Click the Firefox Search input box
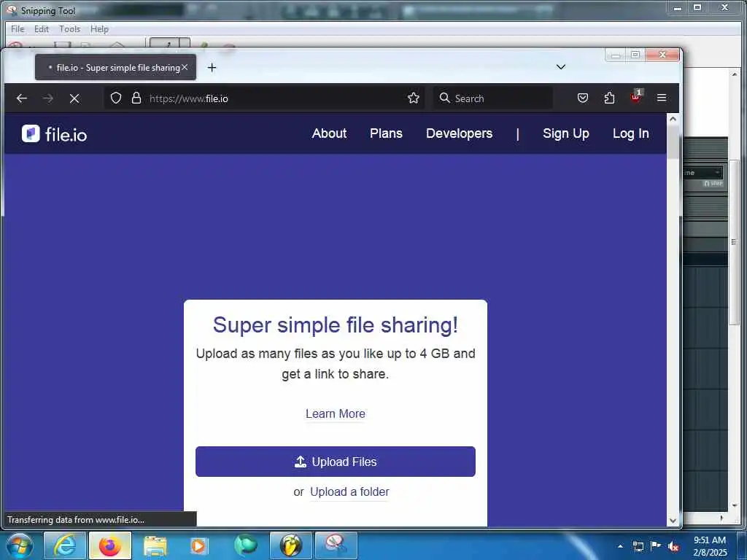This screenshot has height=560, width=747. [x=492, y=98]
